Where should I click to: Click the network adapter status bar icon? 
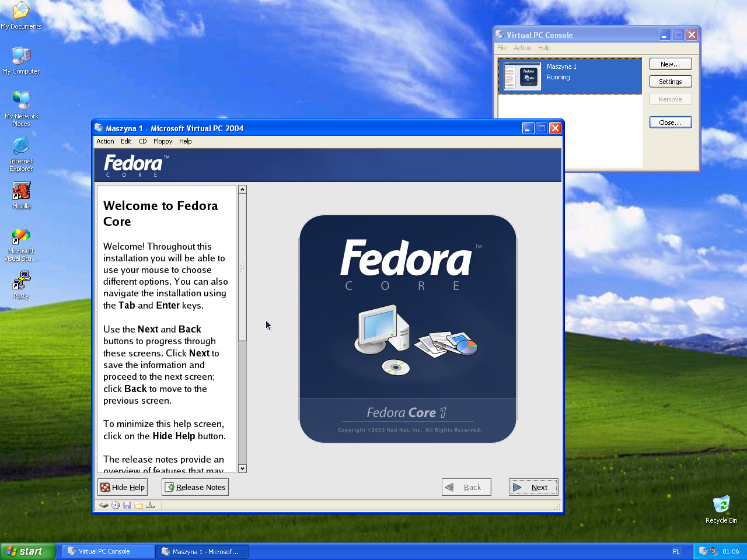[x=150, y=505]
